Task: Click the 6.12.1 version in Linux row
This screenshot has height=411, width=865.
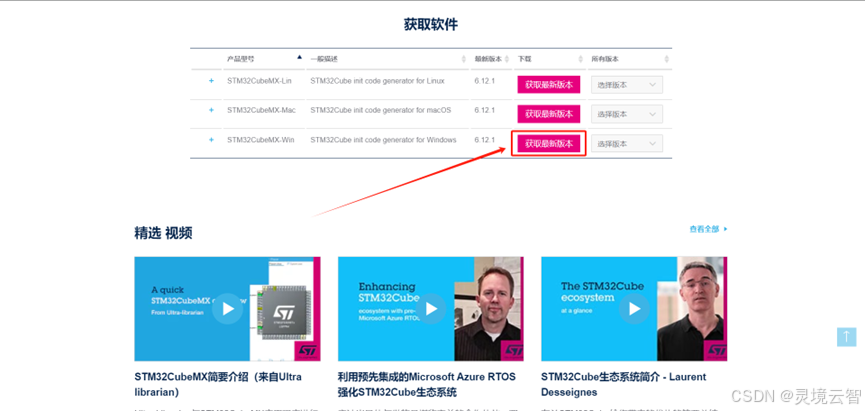Action: 484,81
